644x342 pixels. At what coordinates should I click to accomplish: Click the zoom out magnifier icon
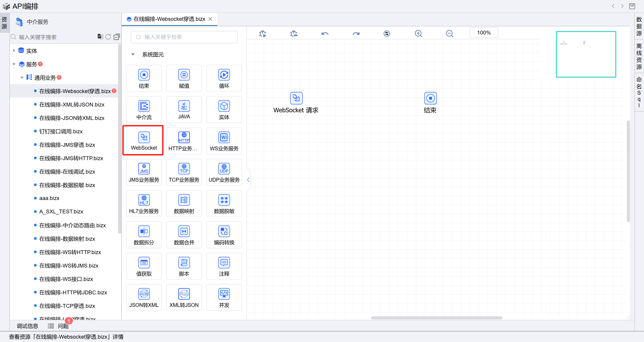[449, 34]
